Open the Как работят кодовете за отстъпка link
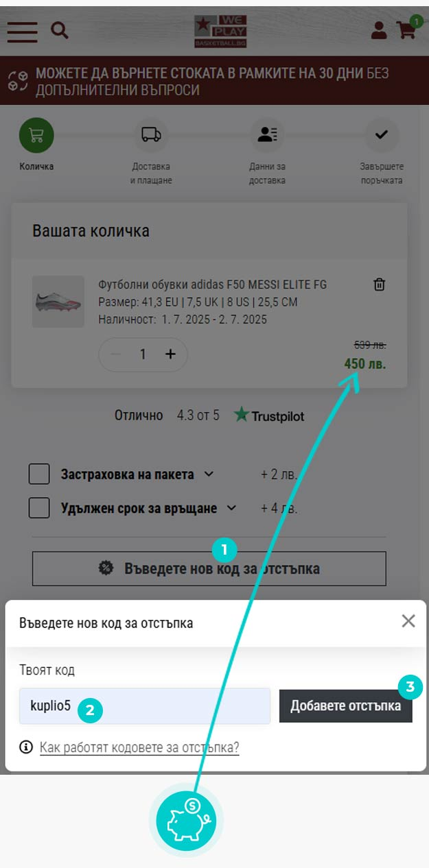This screenshot has height=868, width=429. click(139, 747)
